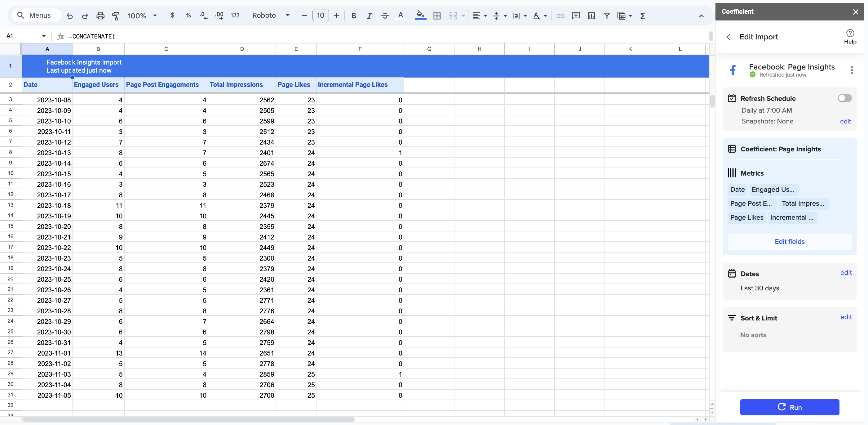Click the font size field showing 10
Viewport: 868px width, 425px height.
click(x=321, y=16)
